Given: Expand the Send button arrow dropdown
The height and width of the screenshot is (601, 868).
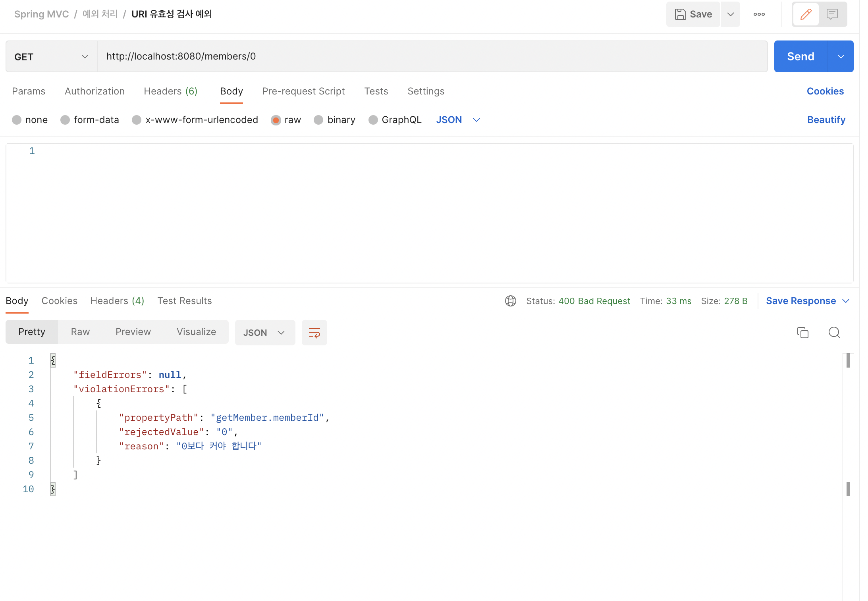Looking at the screenshot, I should coord(841,57).
